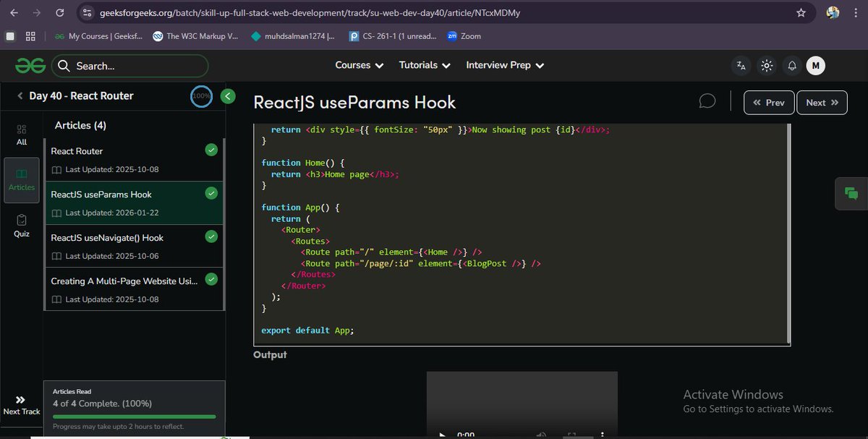Image resolution: width=868 pixels, height=439 pixels.
Task: Click the Articles Read progress bar
Action: [135, 417]
